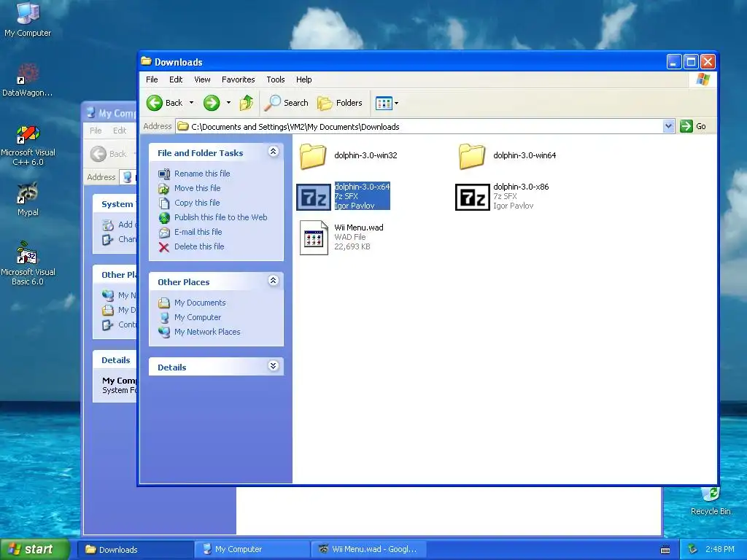Open My Computer link in Other Places

click(x=198, y=317)
